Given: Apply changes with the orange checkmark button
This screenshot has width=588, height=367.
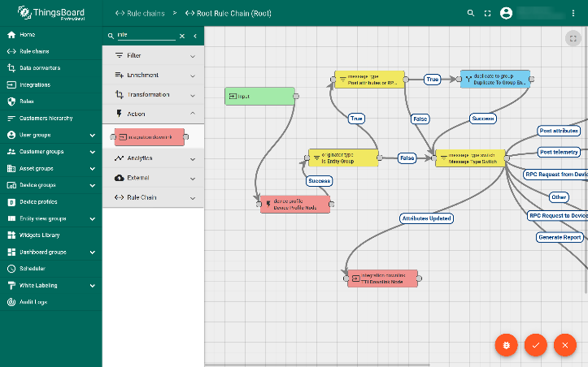Looking at the screenshot, I should tap(535, 345).
